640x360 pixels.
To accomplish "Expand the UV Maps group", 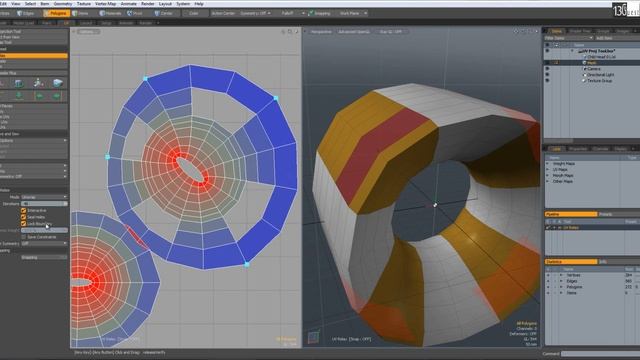I will tap(548, 169).
